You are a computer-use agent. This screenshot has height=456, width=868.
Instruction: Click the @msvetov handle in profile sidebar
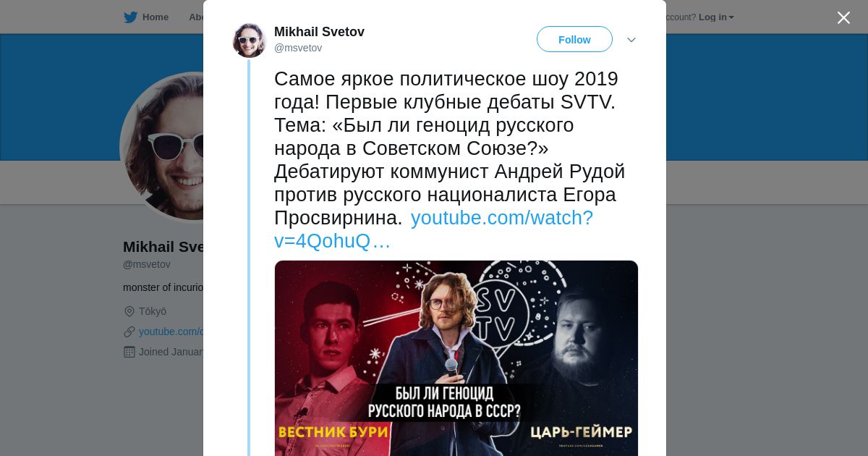[x=147, y=265]
